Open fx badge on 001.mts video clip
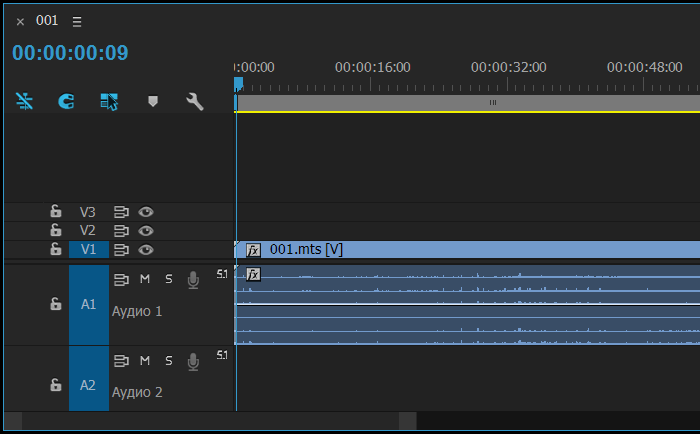Viewport: 700px width, 434px height. pyautogui.click(x=253, y=250)
